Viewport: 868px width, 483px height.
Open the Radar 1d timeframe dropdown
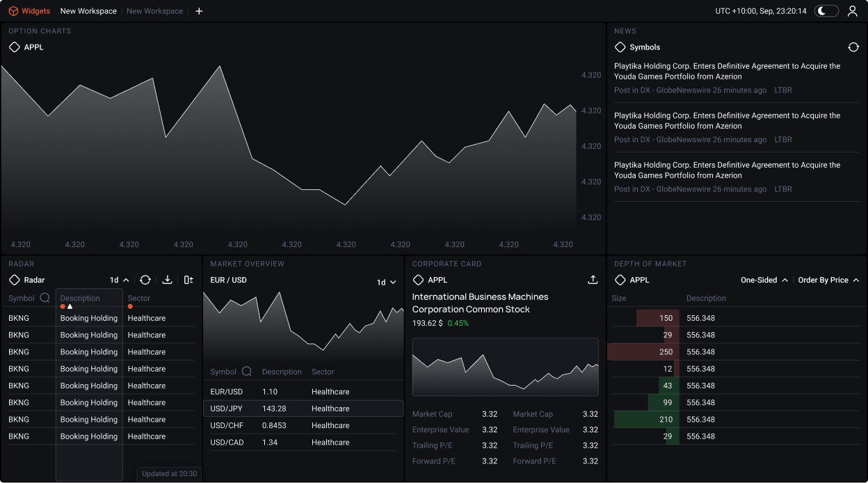pyautogui.click(x=120, y=280)
